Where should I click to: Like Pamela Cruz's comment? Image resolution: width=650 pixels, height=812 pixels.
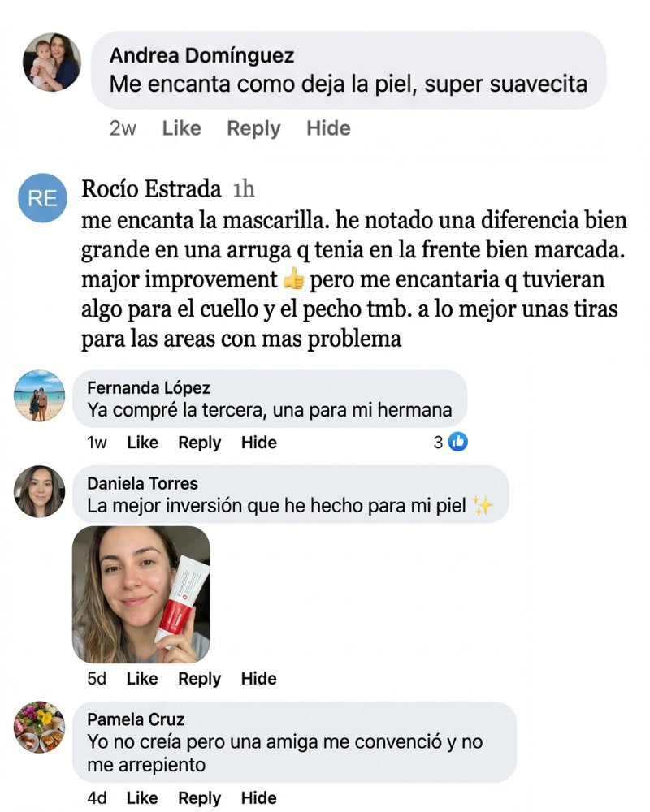click(x=142, y=798)
